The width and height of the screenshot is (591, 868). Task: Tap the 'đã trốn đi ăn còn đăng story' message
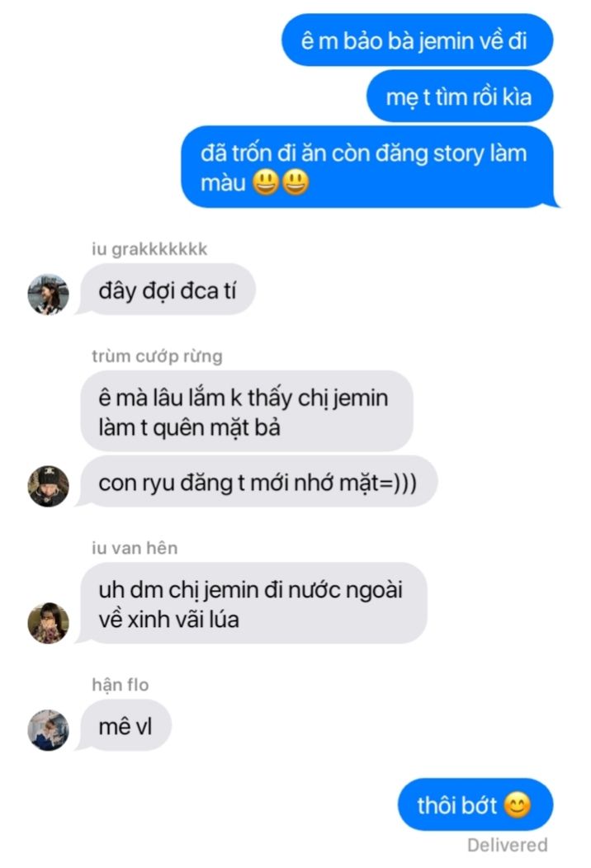coord(368,167)
